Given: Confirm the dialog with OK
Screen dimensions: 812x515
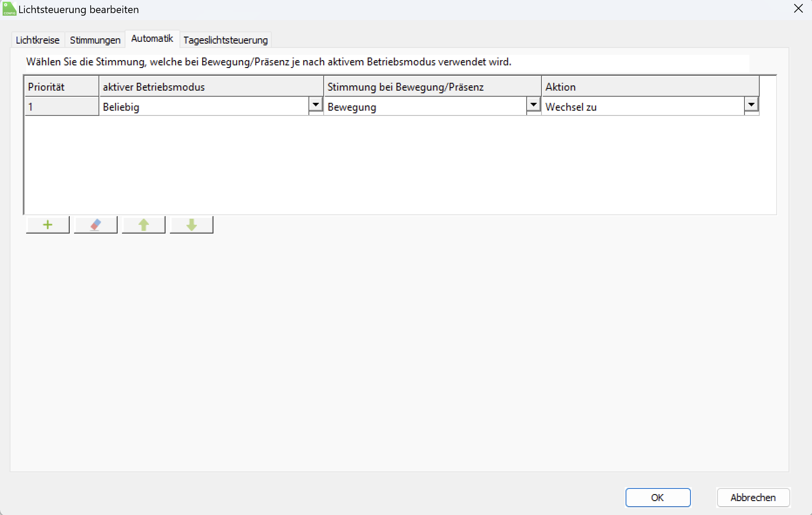Looking at the screenshot, I should tap(658, 498).
